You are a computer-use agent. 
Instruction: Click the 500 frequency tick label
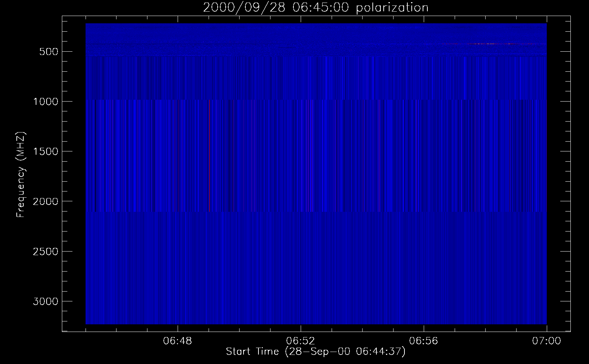click(49, 52)
